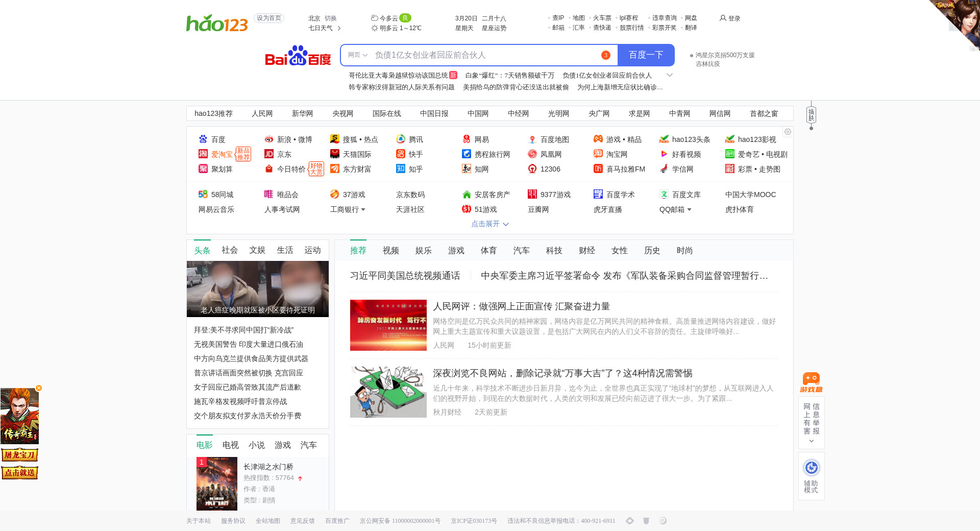980x531 pixels.
Task: Close the floating game ad
Action: pos(39,388)
